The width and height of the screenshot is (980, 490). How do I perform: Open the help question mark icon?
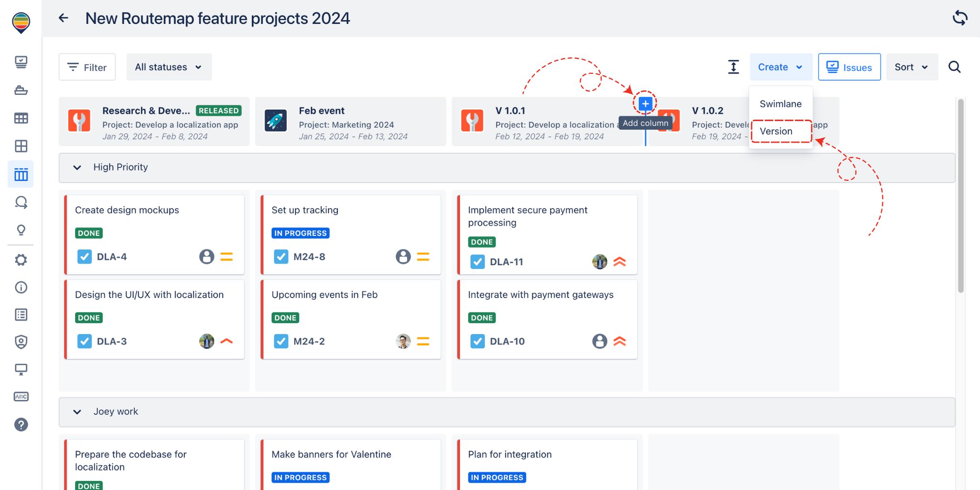pos(21,424)
